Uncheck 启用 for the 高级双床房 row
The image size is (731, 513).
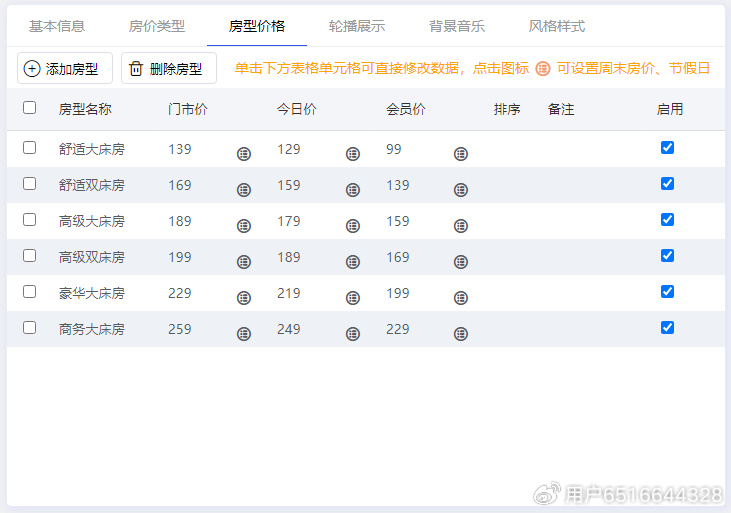pyautogui.click(x=667, y=255)
